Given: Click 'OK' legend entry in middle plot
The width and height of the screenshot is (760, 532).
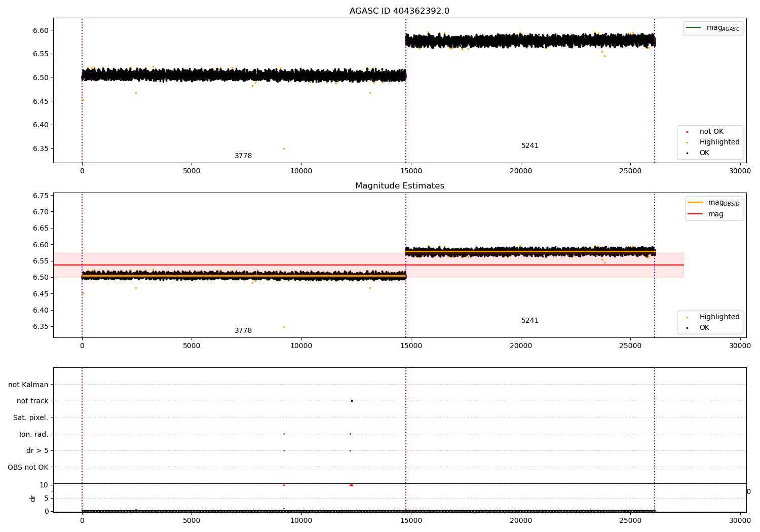Looking at the screenshot, I should 704,327.
